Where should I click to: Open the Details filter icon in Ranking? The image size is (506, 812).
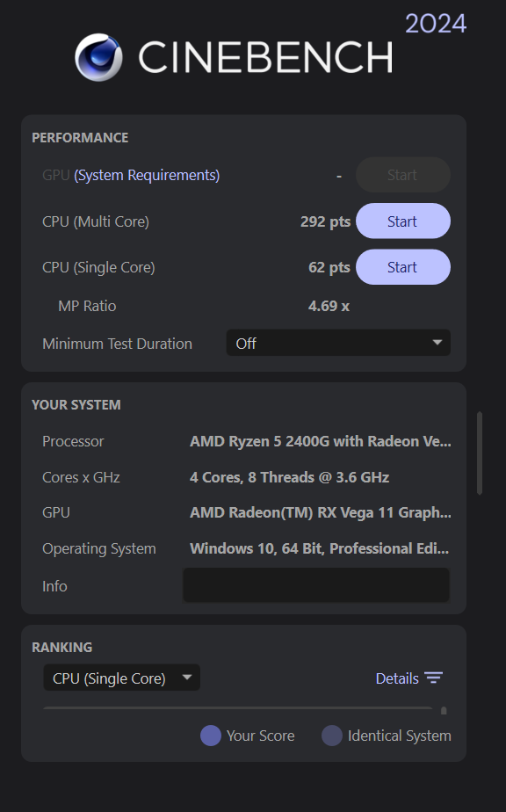434,678
